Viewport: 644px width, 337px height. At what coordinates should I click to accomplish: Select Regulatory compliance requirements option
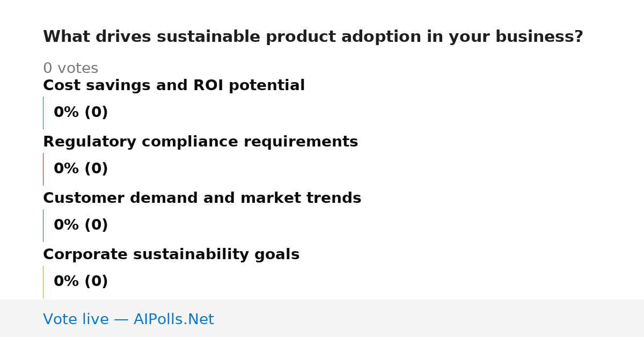coord(200,142)
